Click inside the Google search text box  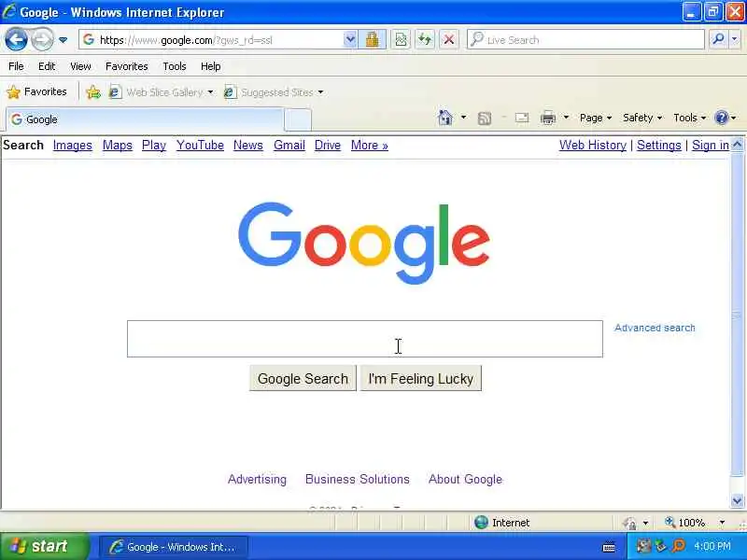[x=364, y=339]
